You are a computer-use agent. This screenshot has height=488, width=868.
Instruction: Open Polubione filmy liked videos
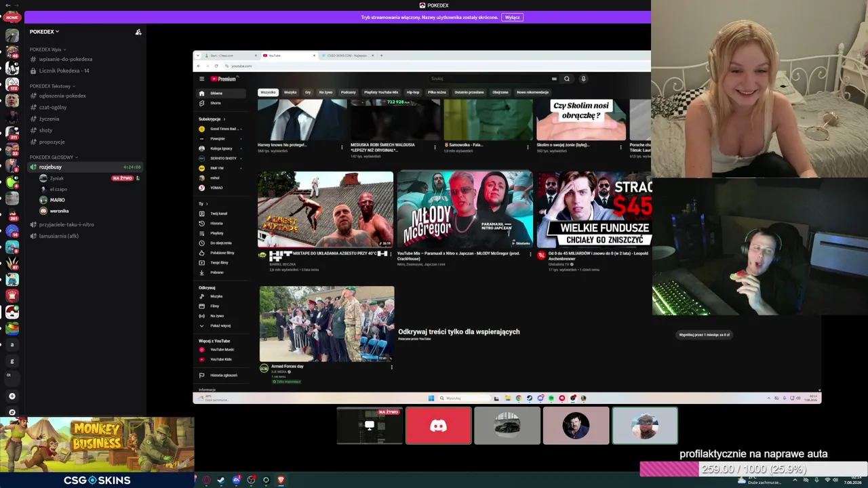[x=221, y=253]
